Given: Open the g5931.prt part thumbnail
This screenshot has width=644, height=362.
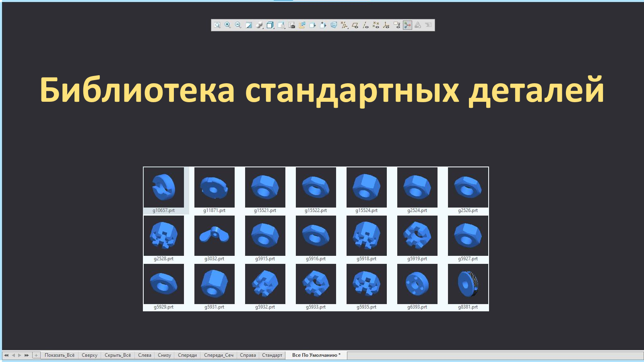Looking at the screenshot, I should pyautogui.click(x=215, y=284).
